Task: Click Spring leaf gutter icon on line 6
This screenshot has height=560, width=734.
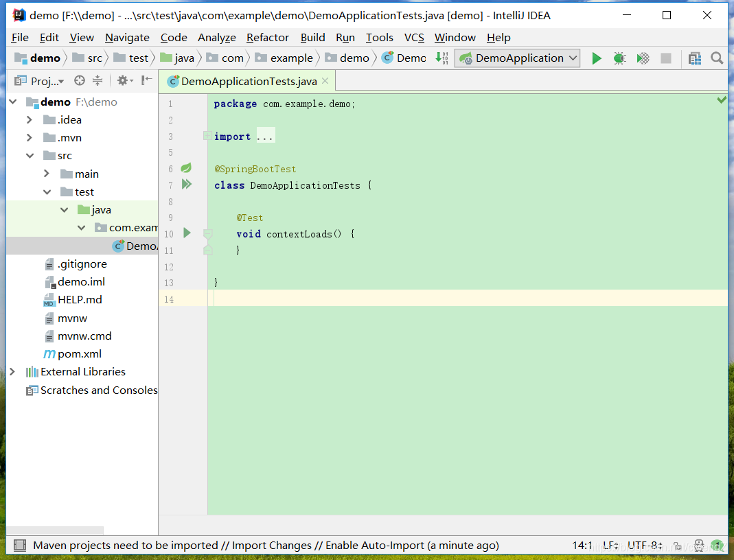Action: (186, 167)
